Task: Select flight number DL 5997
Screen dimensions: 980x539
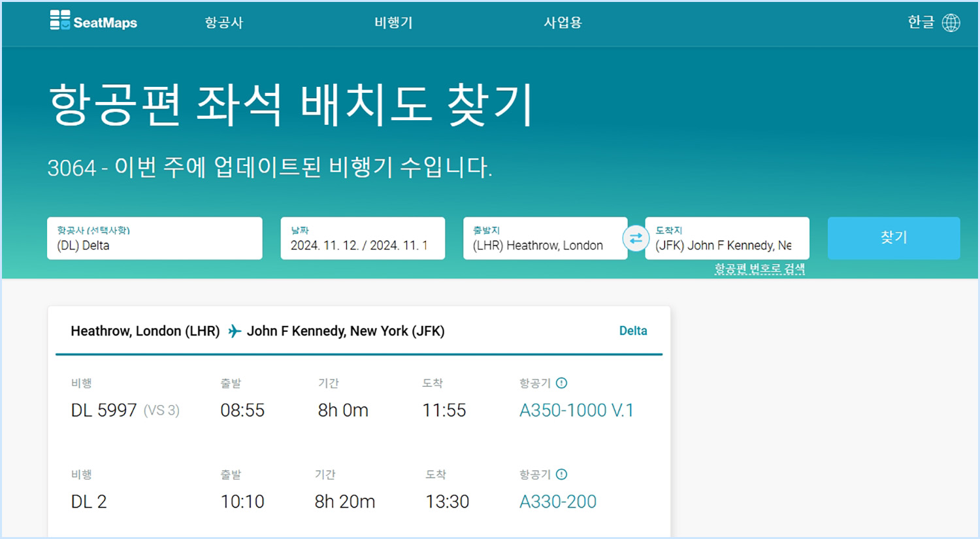Action: 104,410
